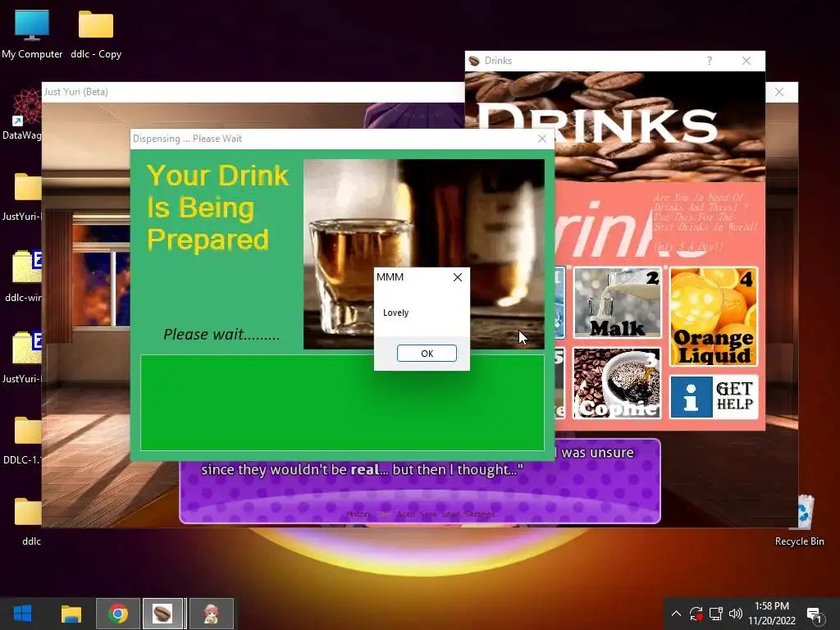Select the Malk drink tile
The image size is (840, 630).
(617, 303)
